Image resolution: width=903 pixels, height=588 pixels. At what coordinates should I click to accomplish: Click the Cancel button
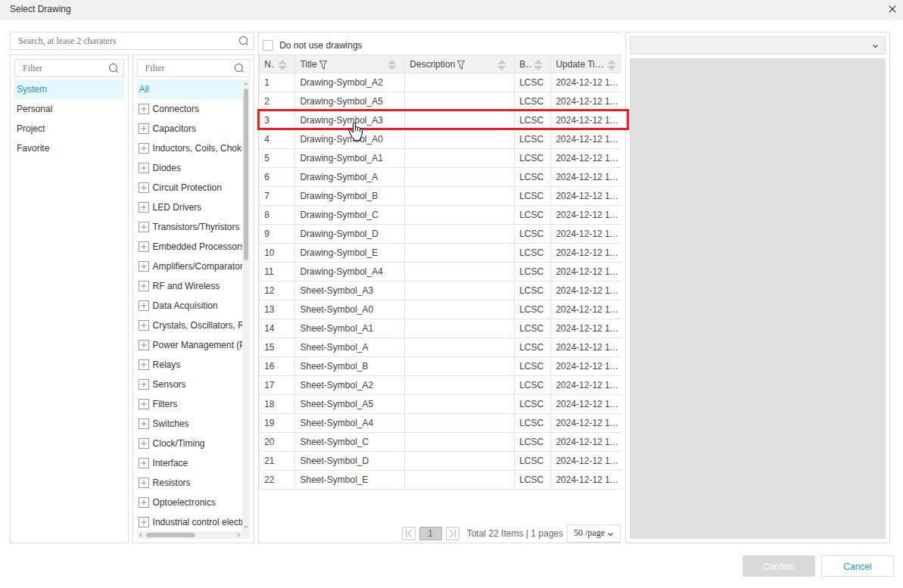click(x=857, y=566)
